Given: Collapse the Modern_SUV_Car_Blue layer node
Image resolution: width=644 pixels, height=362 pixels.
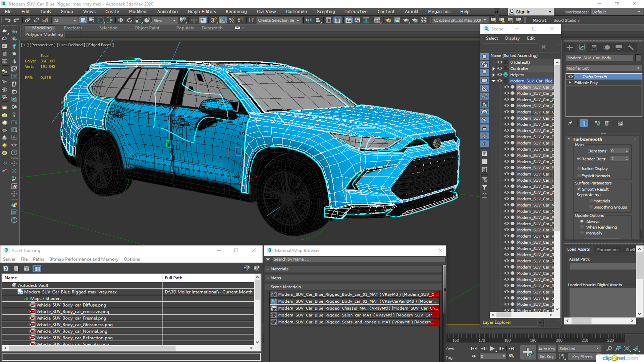Looking at the screenshot, I should [x=493, y=81].
